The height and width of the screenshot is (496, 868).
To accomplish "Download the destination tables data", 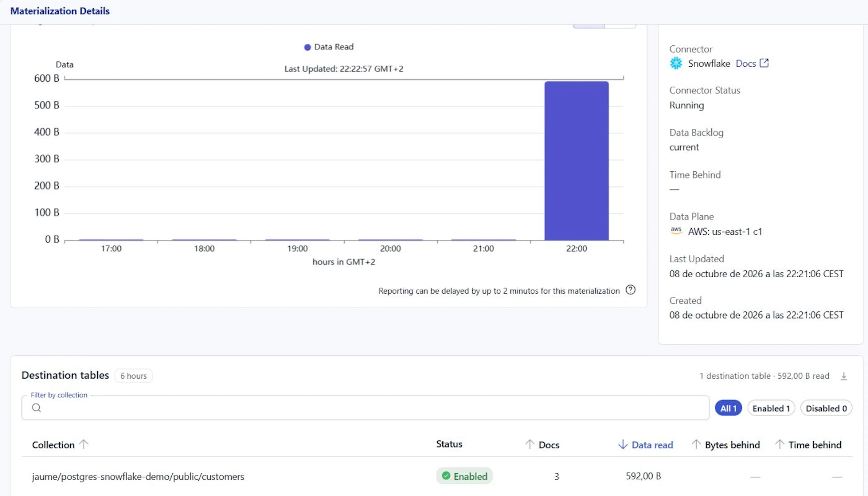I will [844, 376].
